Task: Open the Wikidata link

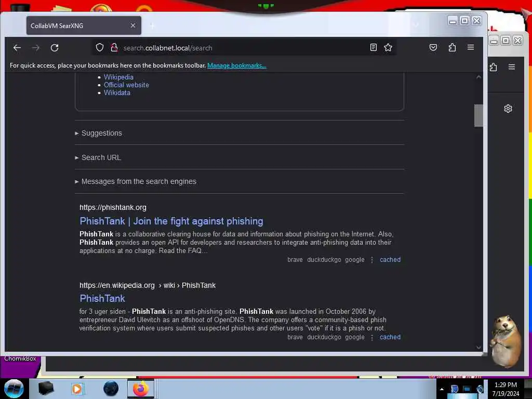Action: [x=117, y=92]
